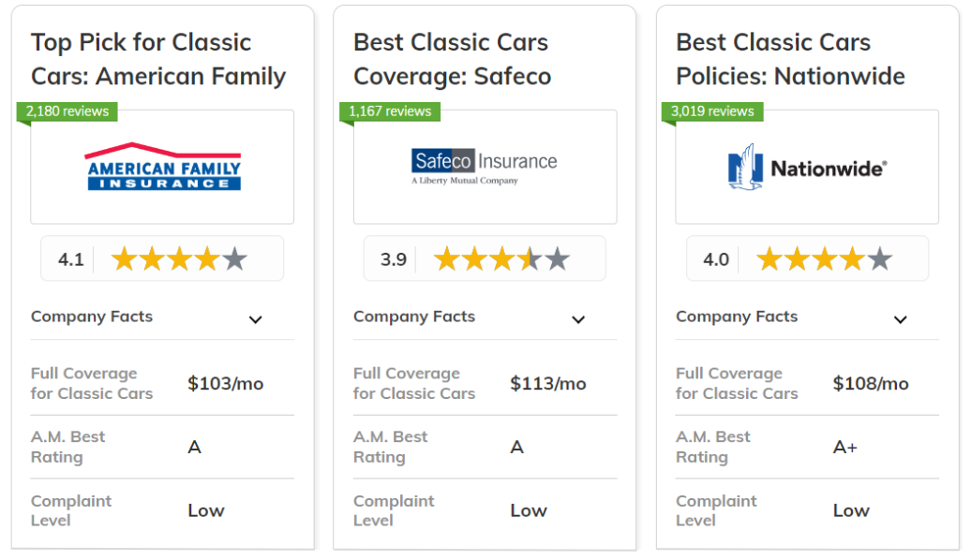Expand Safeco Company Facts chevron

pyautogui.click(x=577, y=319)
